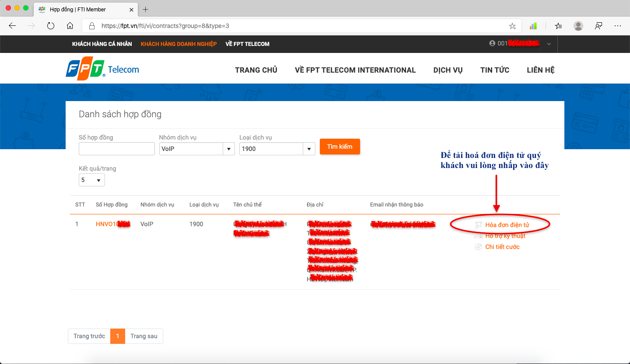
Task: Click the Số hợp đồng input field
Action: (117, 149)
